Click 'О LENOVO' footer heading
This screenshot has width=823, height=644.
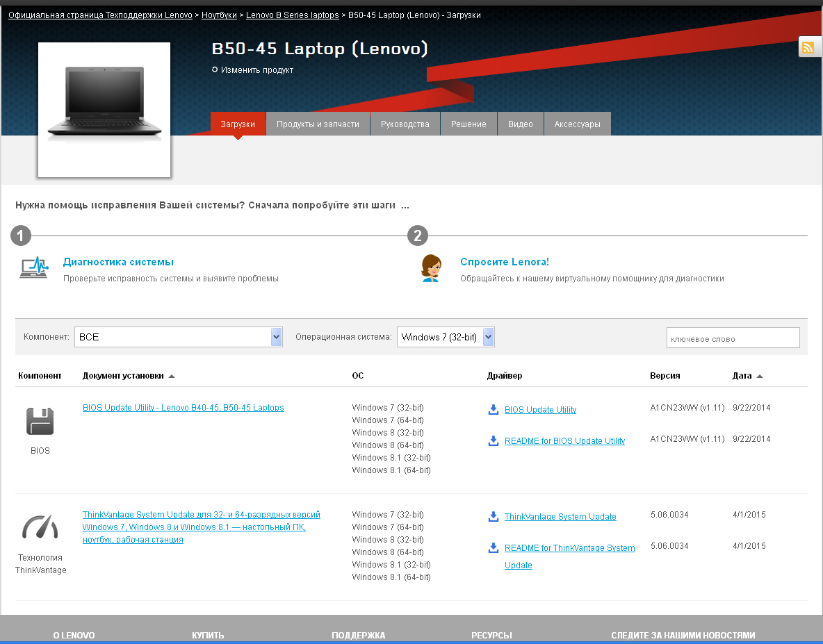pos(74,635)
